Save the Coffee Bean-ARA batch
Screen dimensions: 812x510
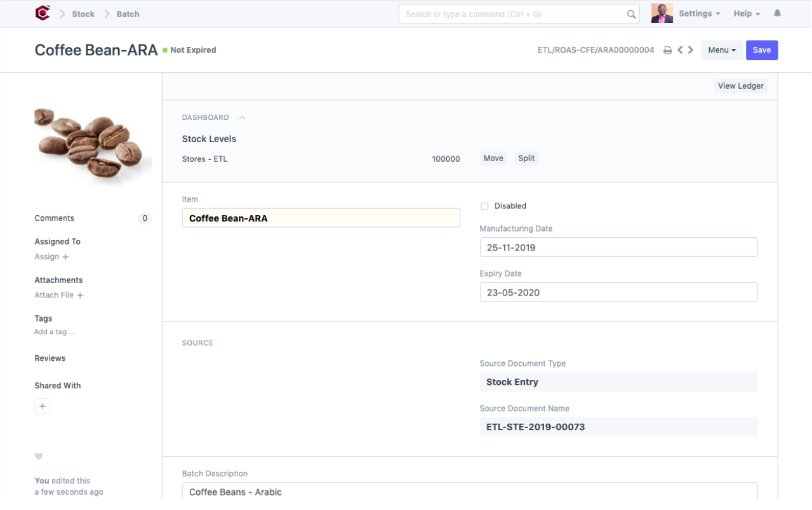761,49
